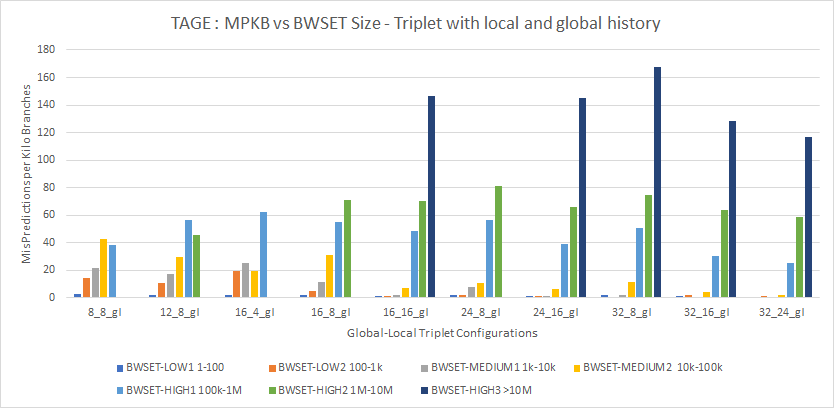834x408 pixels.
Task: Click the vertical axis title MisPredictions per Kilo Branches
Action: pos(27,172)
